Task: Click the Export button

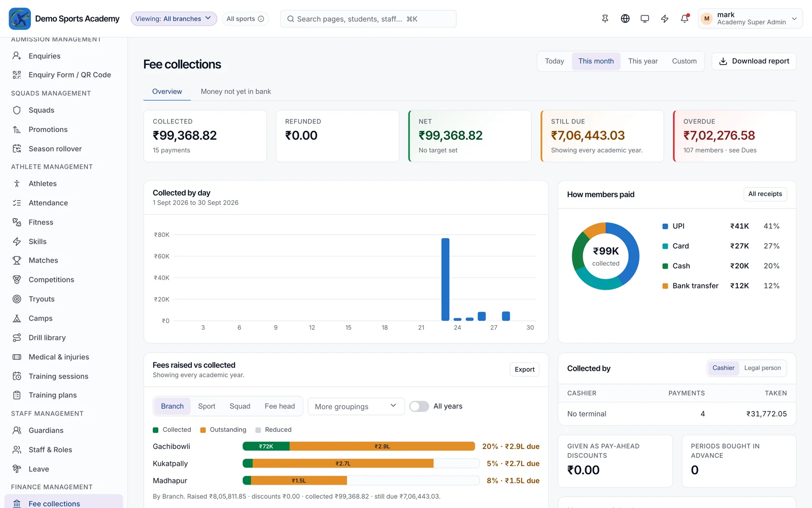Action: [524, 369]
